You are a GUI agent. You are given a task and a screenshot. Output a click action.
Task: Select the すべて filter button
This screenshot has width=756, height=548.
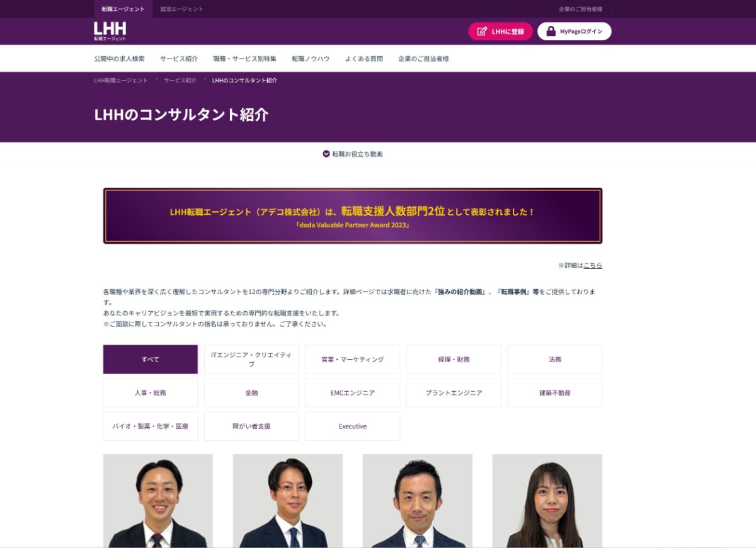click(x=150, y=359)
